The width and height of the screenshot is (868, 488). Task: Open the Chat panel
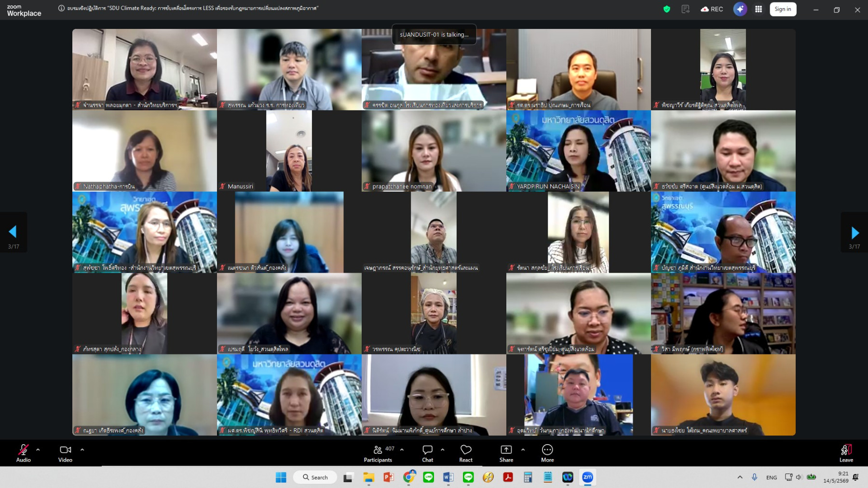427,453
